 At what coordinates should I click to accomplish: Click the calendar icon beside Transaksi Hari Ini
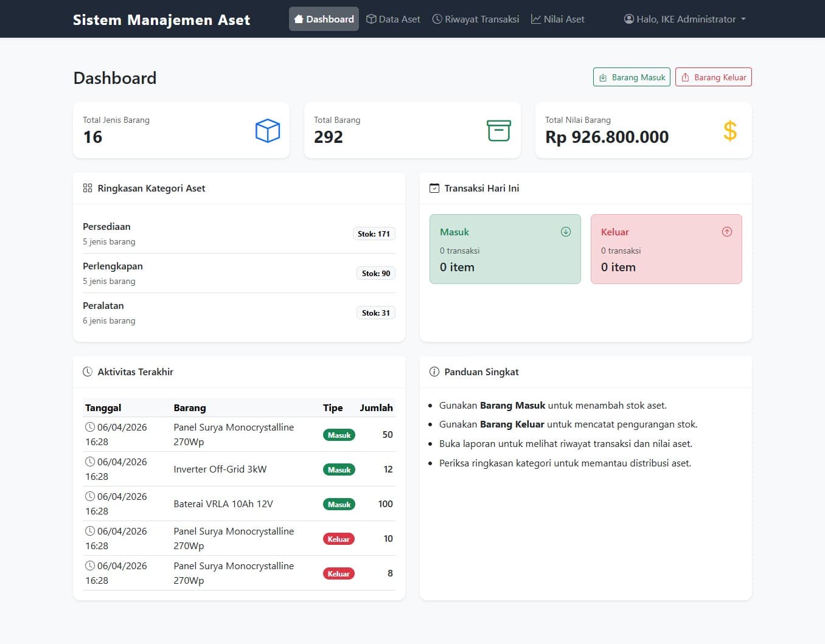click(x=434, y=189)
